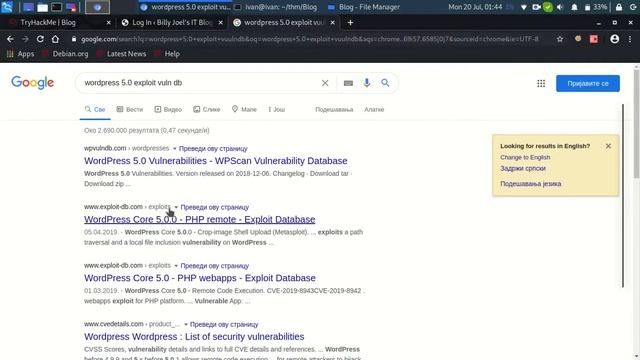Translate the cvedetails.com result page

click(x=224, y=324)
